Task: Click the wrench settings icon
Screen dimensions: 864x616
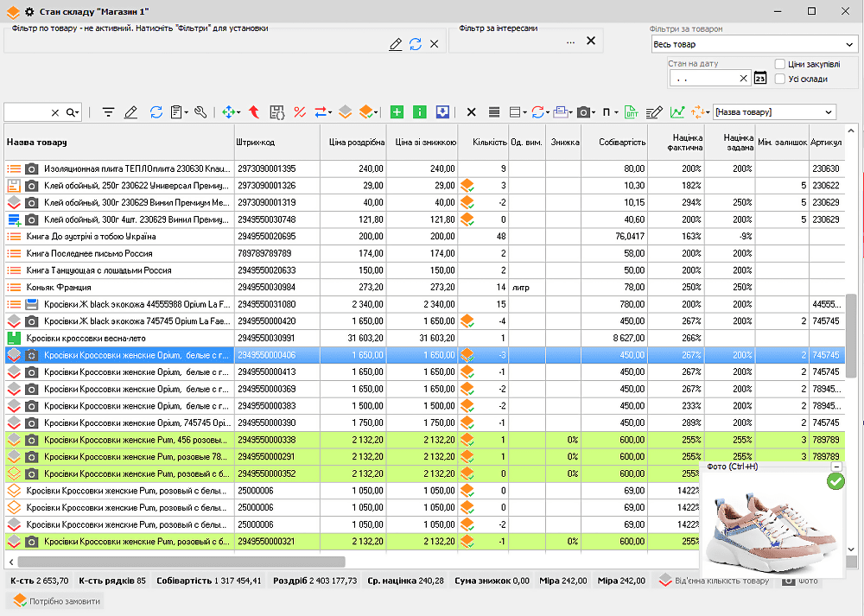Action: pos(201,112)
